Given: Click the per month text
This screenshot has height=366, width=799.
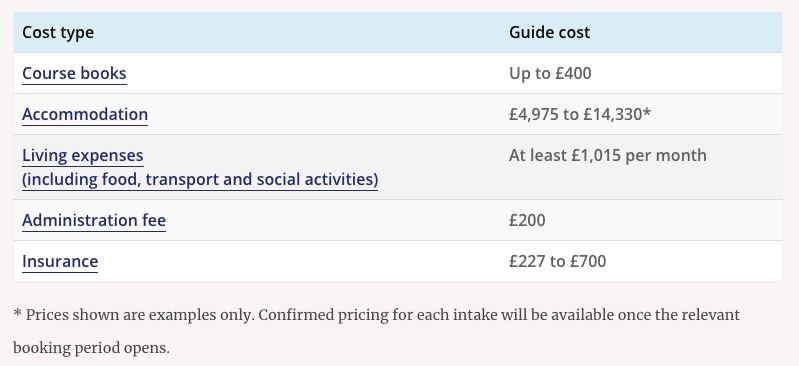Looking at the screenshot, I should click(x=665, y=155).
